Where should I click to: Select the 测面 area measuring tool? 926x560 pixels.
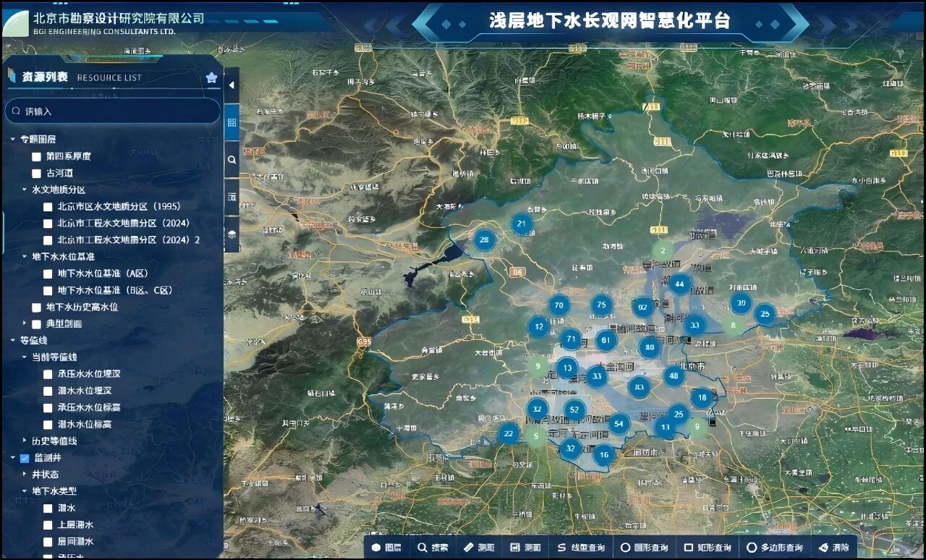tap(525, 548)
